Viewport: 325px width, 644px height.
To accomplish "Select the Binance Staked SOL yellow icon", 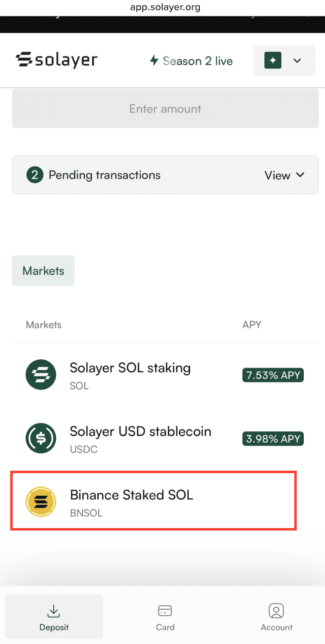I will coord(41,501).
